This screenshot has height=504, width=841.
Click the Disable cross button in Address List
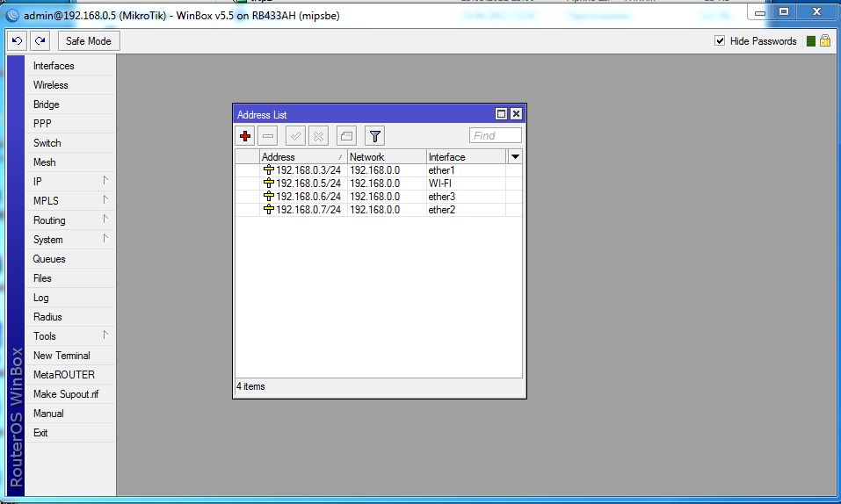(x=319, y=136)
